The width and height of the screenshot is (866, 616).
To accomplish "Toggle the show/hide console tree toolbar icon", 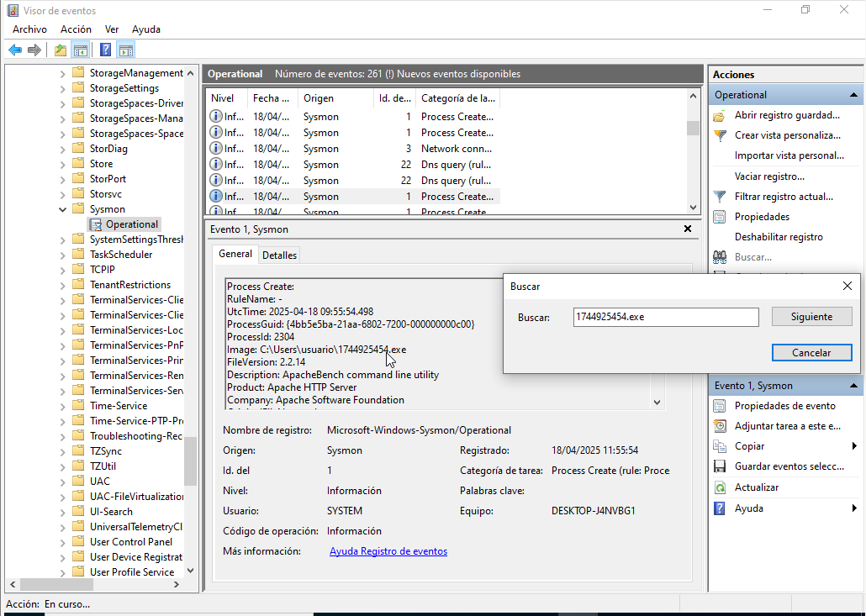I will 80,50.
